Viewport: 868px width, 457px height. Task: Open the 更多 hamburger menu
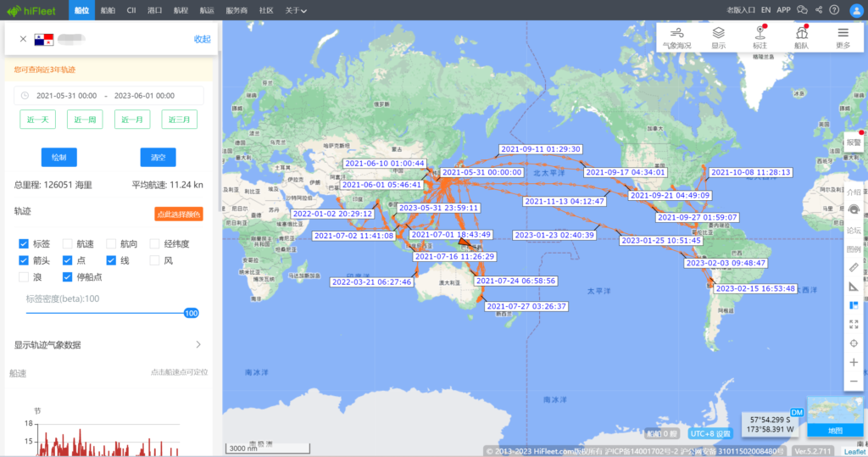click(x=843, y=37)
